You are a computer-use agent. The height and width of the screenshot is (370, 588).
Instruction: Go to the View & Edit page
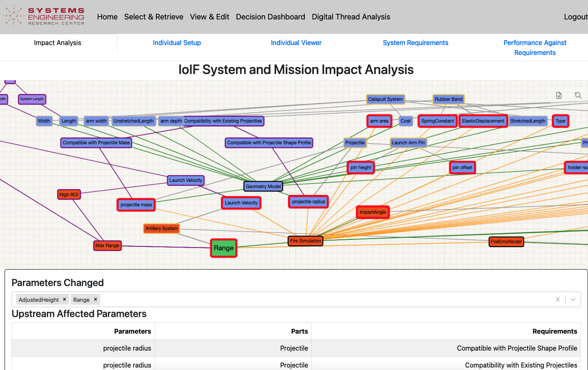click(x=210, y=17)
